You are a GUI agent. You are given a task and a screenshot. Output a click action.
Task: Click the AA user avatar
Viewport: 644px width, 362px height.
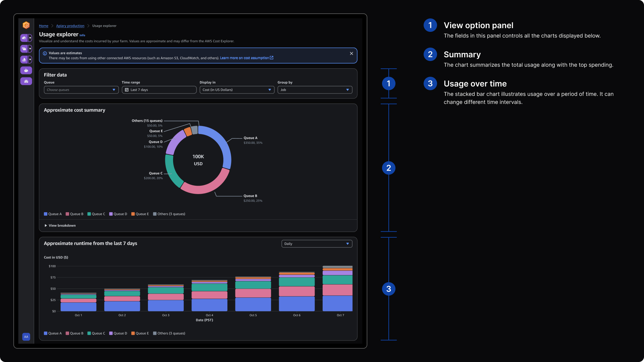26,337
